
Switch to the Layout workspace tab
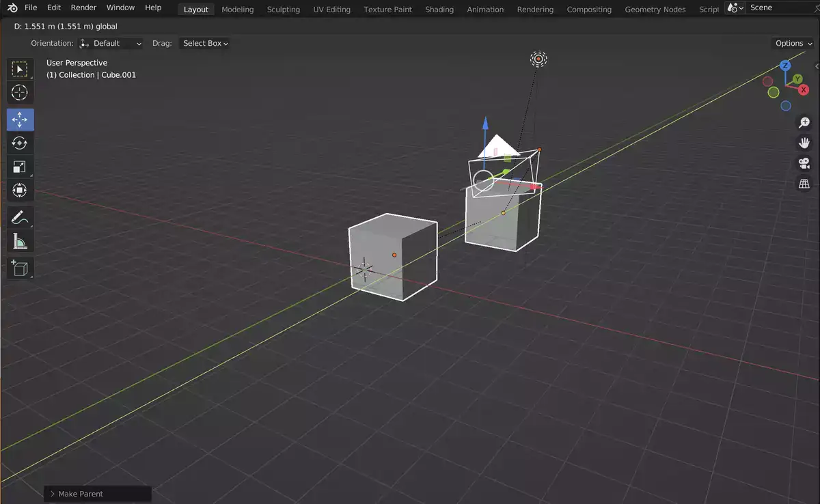(196, 10)
